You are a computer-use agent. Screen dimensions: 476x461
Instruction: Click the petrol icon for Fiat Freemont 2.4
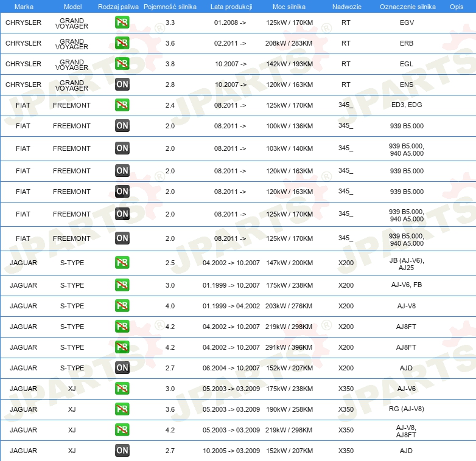pos(122,105)
